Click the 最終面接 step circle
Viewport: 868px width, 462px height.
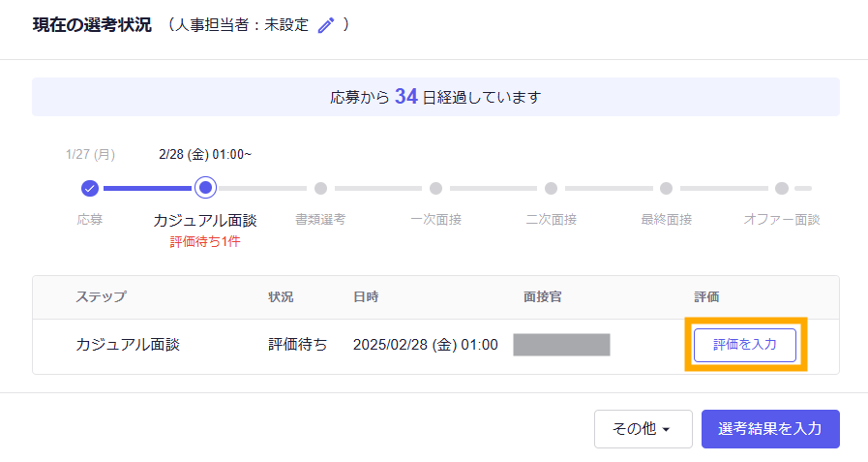click(x=666, y=188)
